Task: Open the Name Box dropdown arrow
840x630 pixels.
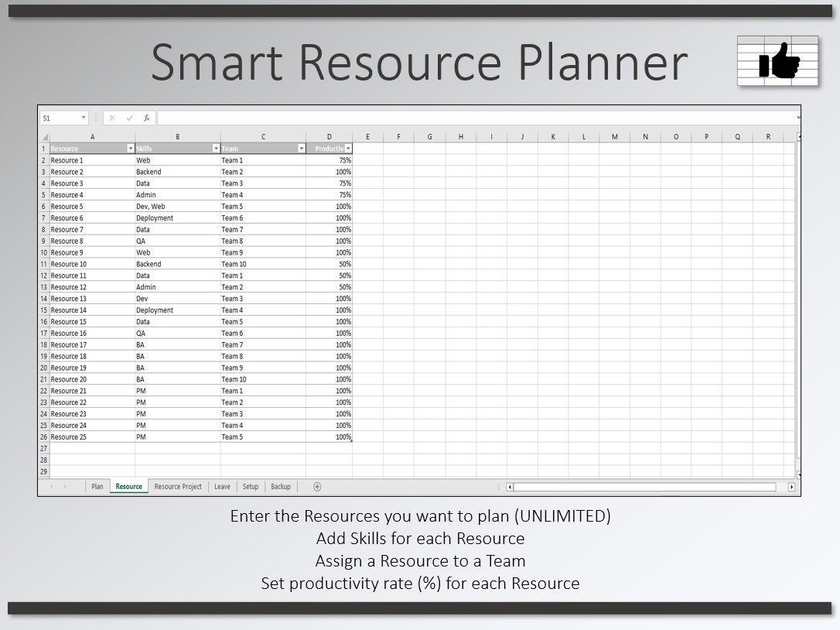Action: click(x=84, y=118)
